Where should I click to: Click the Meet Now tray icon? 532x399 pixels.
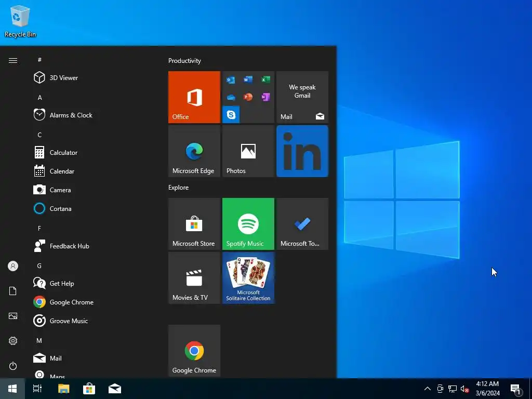coord(440,389)
